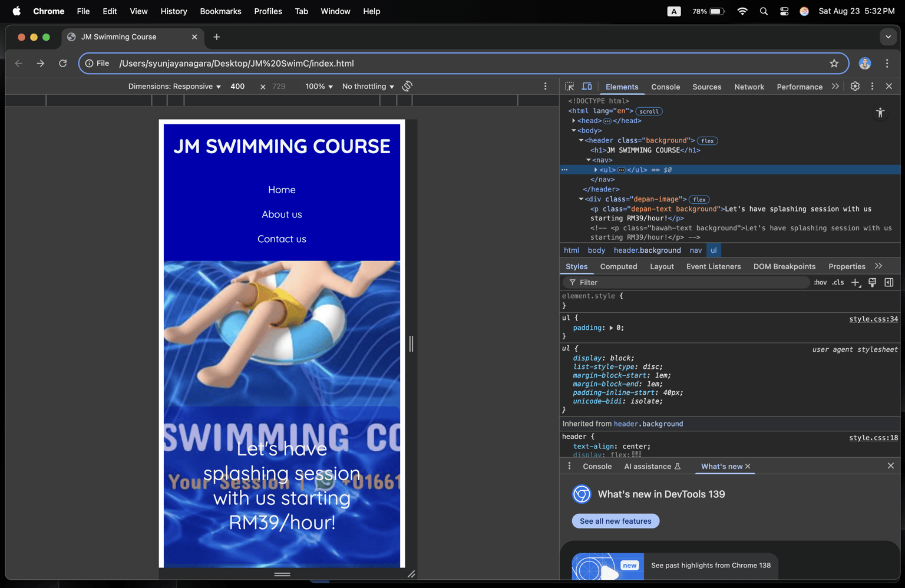Open macOS Spotlight search
The width and height of the screenshot is (905, 588).
pos(764,11)
